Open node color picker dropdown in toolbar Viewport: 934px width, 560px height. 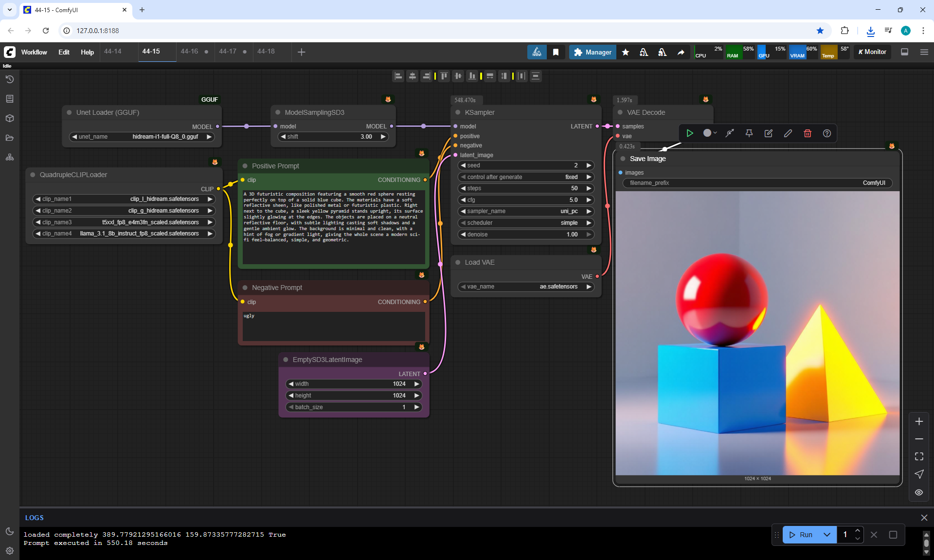710,133
